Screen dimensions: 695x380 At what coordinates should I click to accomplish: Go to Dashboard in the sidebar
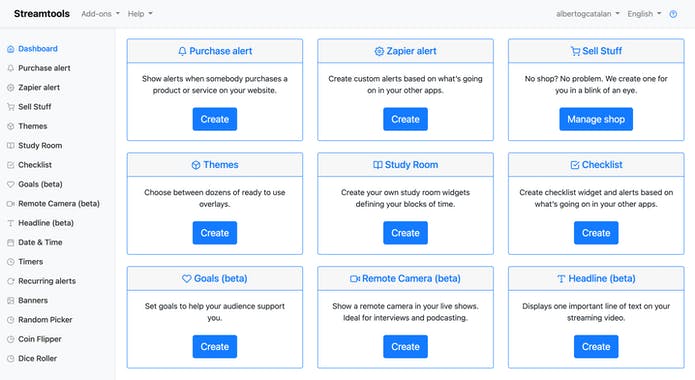(38, 49)
